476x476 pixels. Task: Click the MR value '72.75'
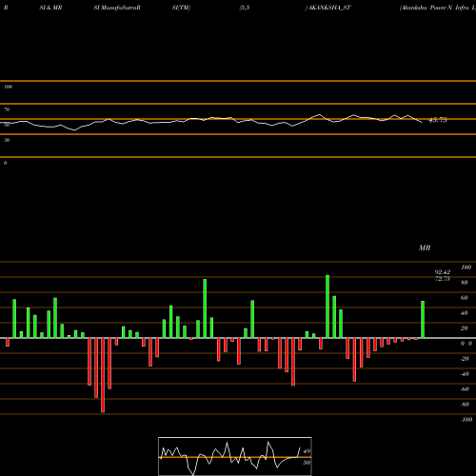coord(443,279)
